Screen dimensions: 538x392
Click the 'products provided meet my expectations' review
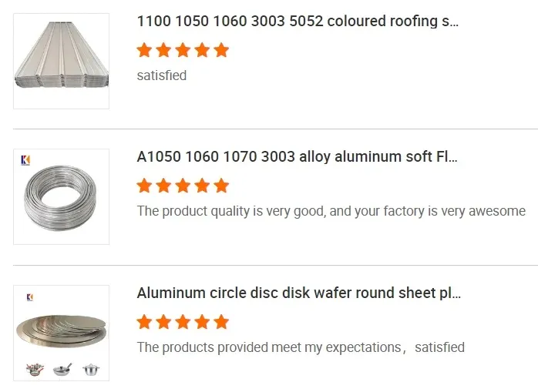point(301,347)
